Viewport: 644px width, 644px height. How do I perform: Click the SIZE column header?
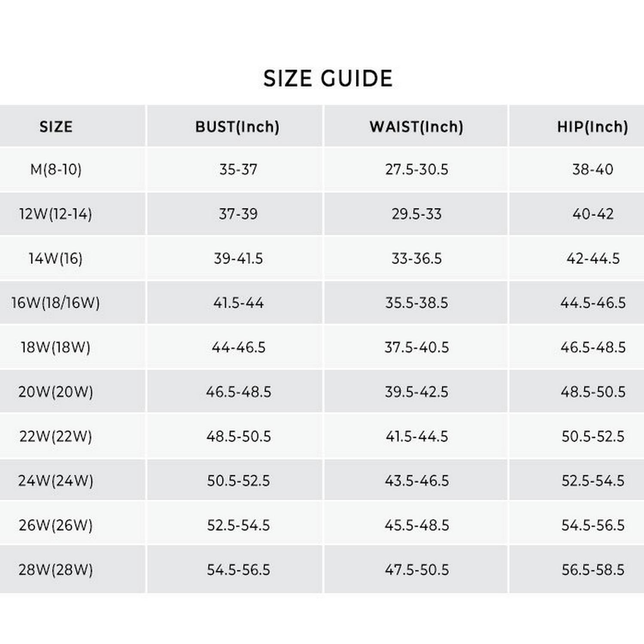tap(56, 127)
